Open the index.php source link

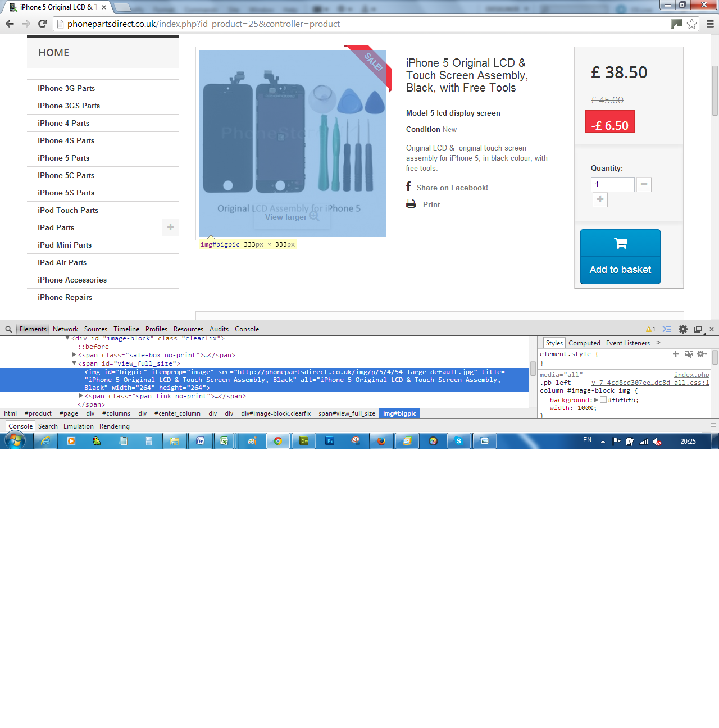691,375
